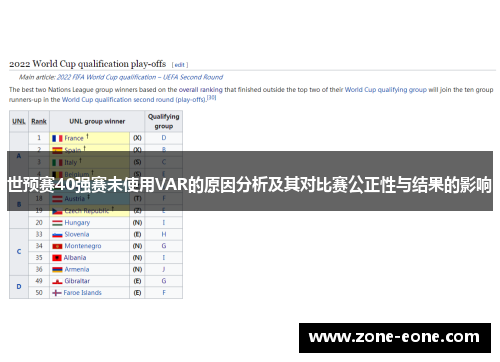Click rank 36 in the Armenia row
This screenshot has height=362, width=500.
pyautogui.click(x=39, y=269)
